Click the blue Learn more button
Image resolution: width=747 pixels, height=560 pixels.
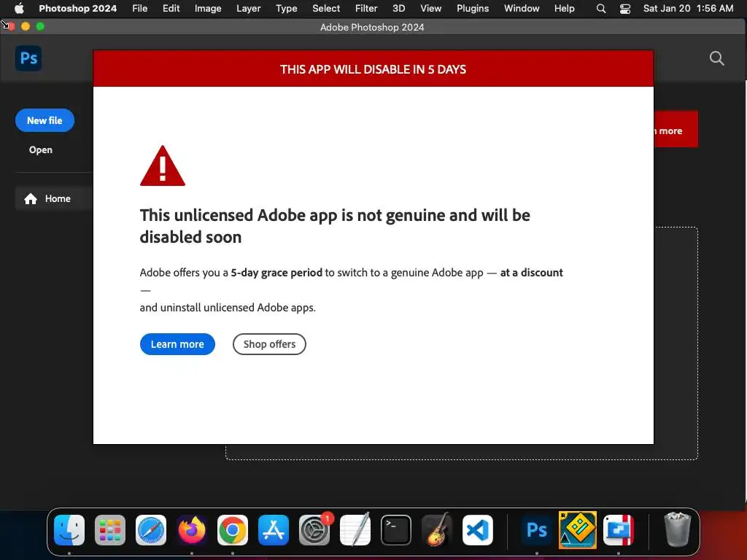tap(177, 344)
